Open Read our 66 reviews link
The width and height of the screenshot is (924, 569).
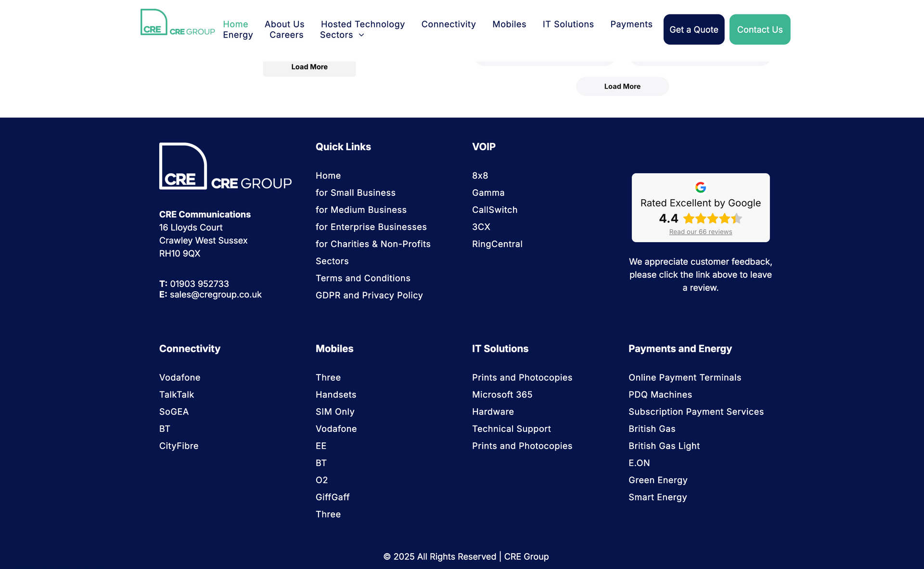[700, 232]
